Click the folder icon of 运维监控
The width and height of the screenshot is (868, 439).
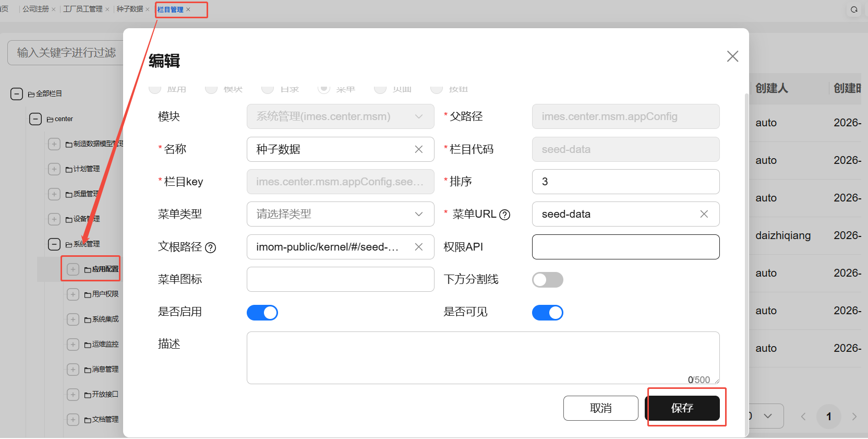tap(88, 345)
